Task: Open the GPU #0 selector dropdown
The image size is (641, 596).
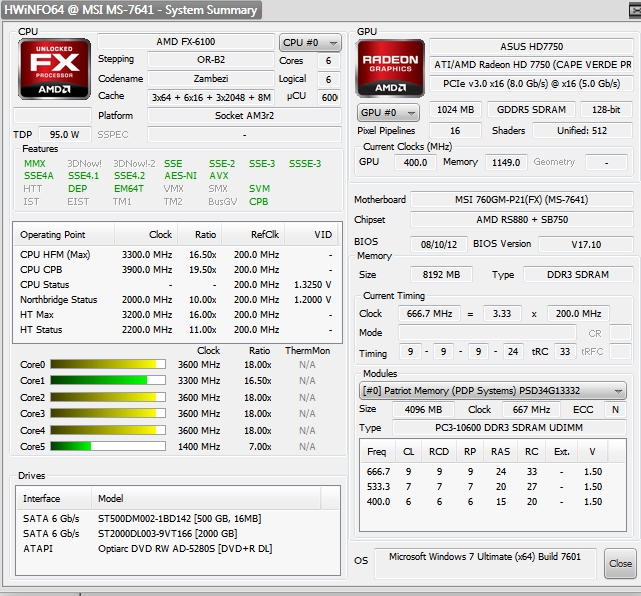Action: [388, 113]
